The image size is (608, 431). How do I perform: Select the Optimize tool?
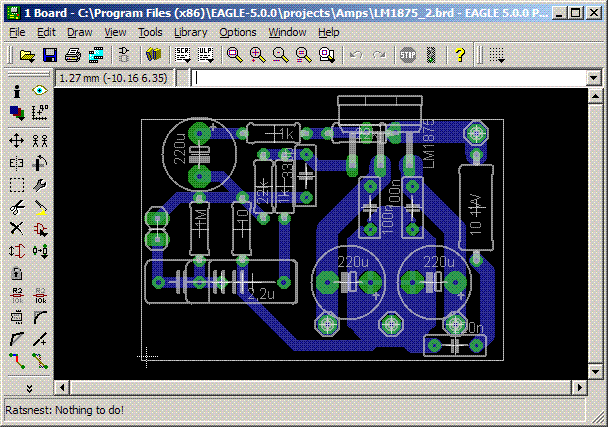click(x=40, y=340)
